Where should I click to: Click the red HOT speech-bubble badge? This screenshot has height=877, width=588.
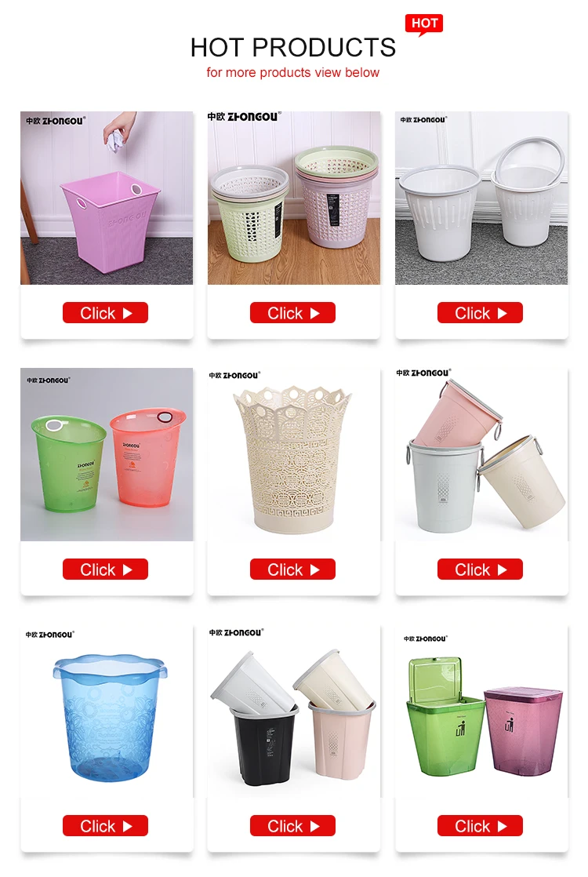click(x=423, y=24)
